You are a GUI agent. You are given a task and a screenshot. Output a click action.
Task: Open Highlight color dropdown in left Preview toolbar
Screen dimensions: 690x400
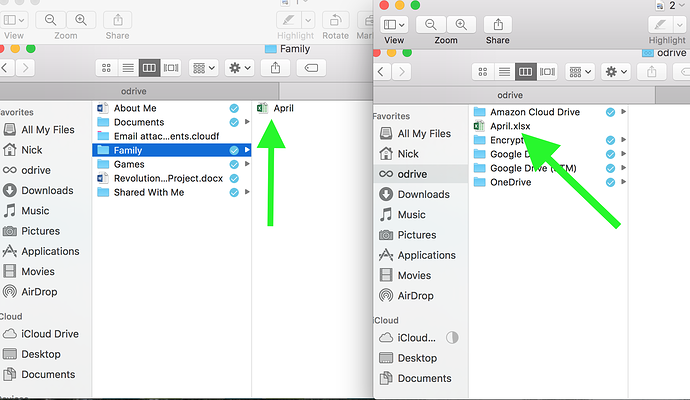308,20
